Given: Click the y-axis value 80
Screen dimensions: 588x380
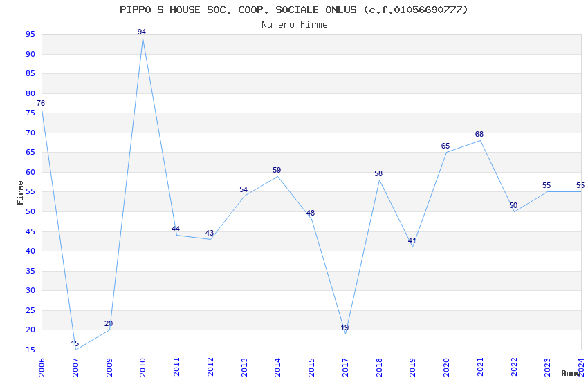Looking at the screenshot, I should [x=30, y=93].
